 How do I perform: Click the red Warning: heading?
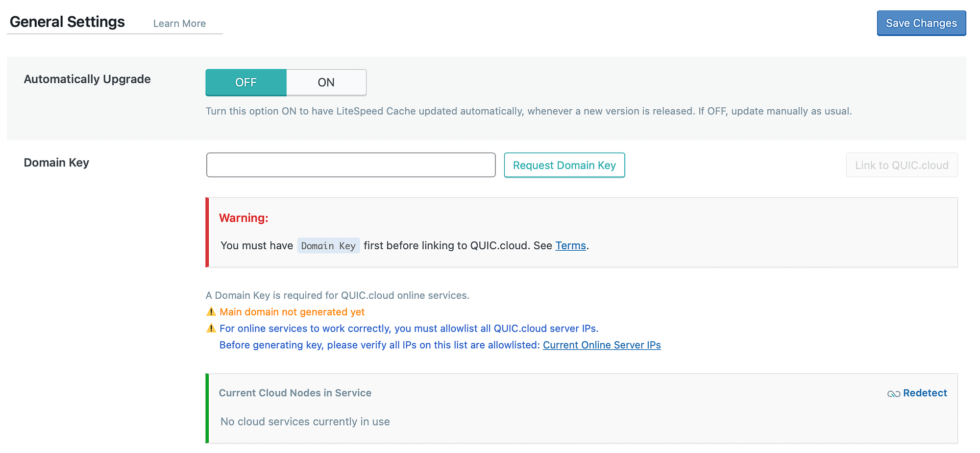coord(244,218)
